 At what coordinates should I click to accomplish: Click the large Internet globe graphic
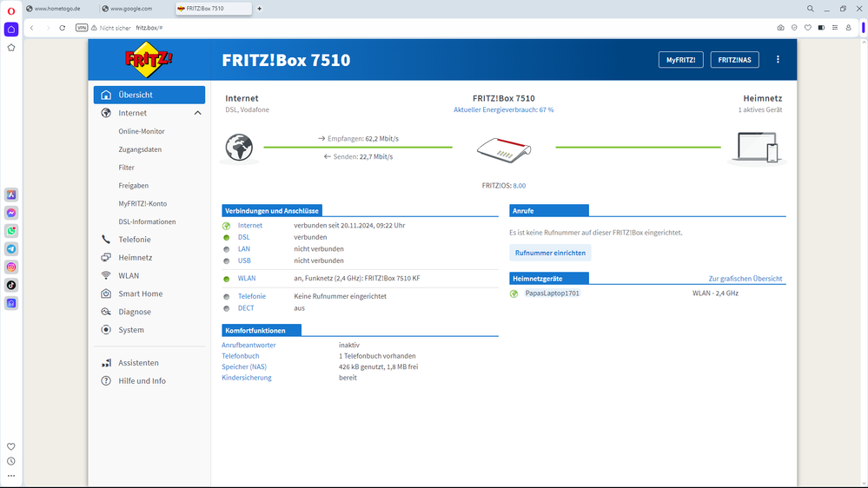tap(239, 148)
